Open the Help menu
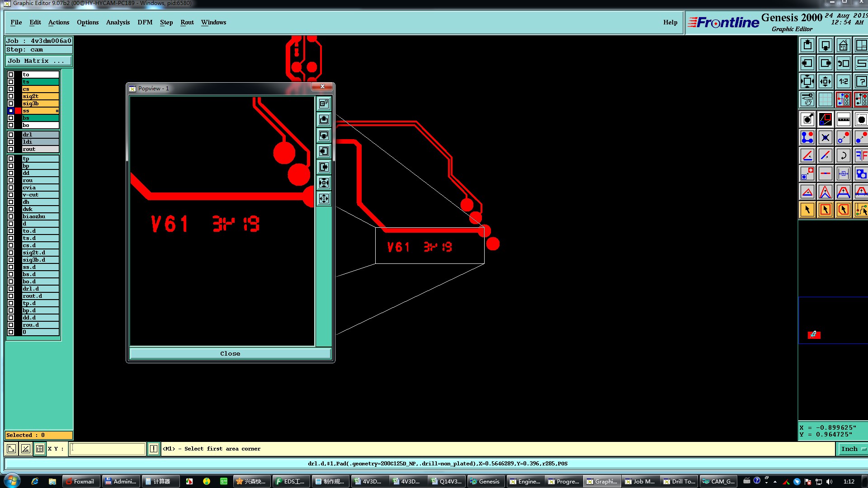The height and width of the screenshot is (488, 868). coord(670,22)
